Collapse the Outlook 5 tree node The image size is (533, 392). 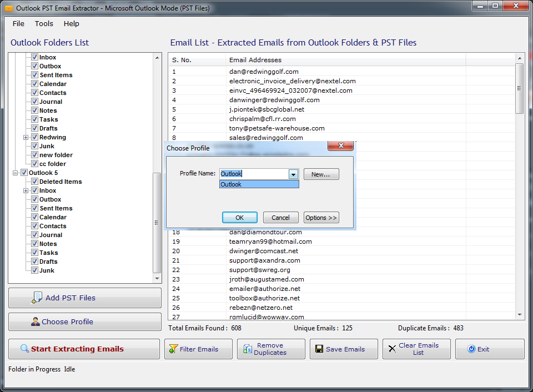16,173
